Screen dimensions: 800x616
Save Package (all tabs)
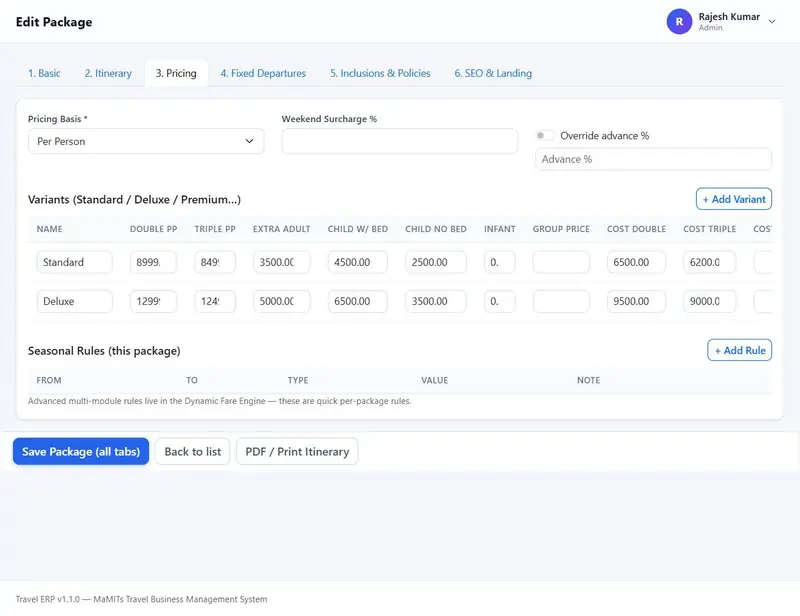81,452
